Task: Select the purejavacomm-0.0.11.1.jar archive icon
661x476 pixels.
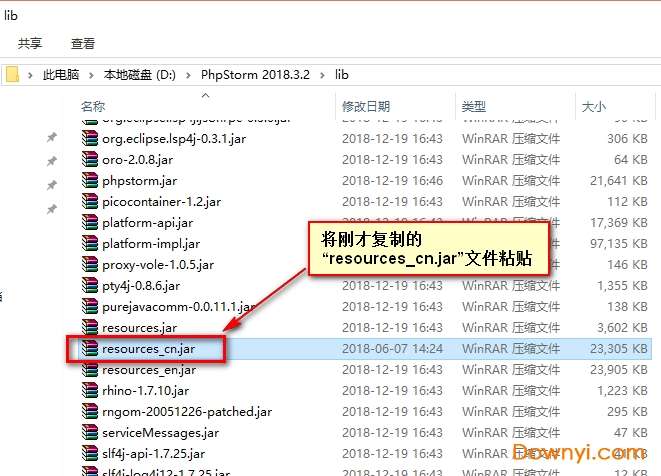Action: click(90, 307)
